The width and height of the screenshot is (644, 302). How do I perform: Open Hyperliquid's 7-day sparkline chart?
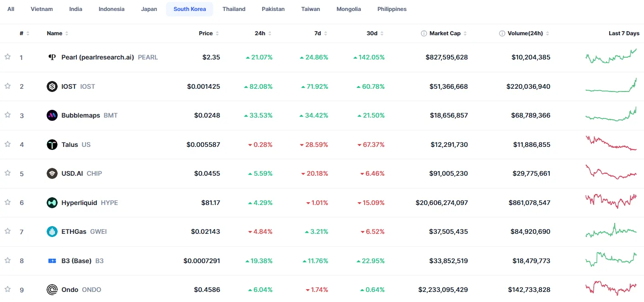tap(611, 201)
